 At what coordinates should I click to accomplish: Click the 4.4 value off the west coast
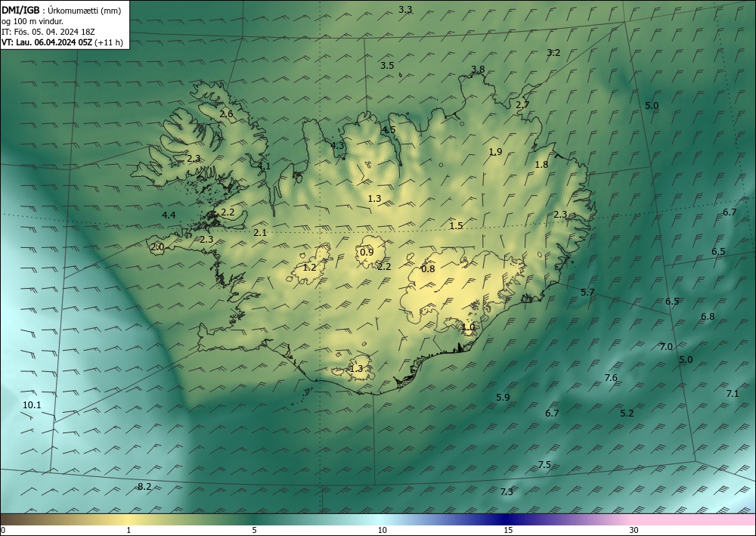click(x=169, y=215)
